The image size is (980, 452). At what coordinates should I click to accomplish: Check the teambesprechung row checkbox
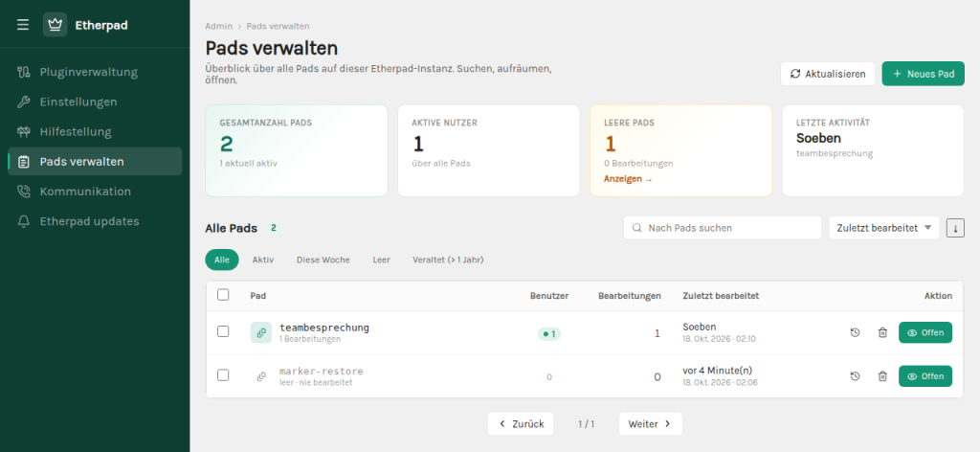tap(223, 331)
